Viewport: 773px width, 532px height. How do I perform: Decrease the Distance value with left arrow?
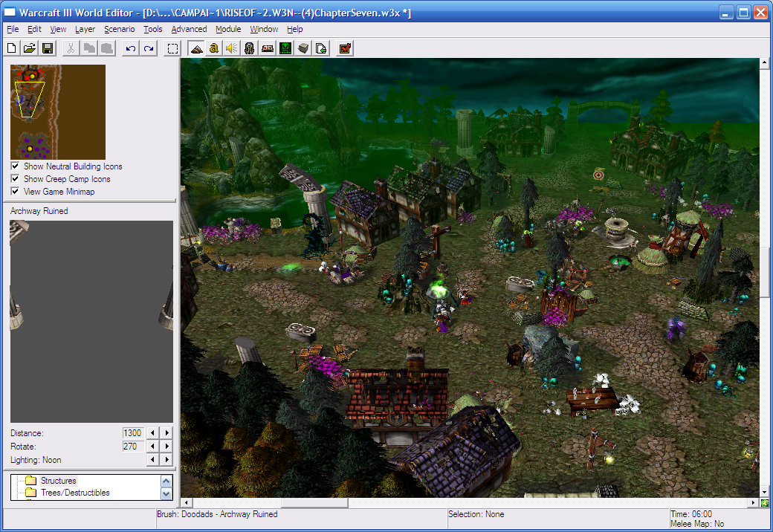point(153,432)
